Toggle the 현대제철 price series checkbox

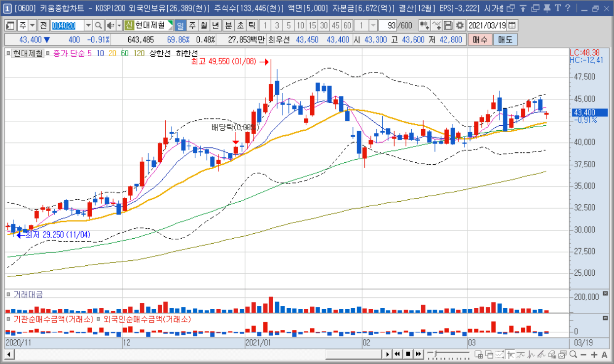7,52
